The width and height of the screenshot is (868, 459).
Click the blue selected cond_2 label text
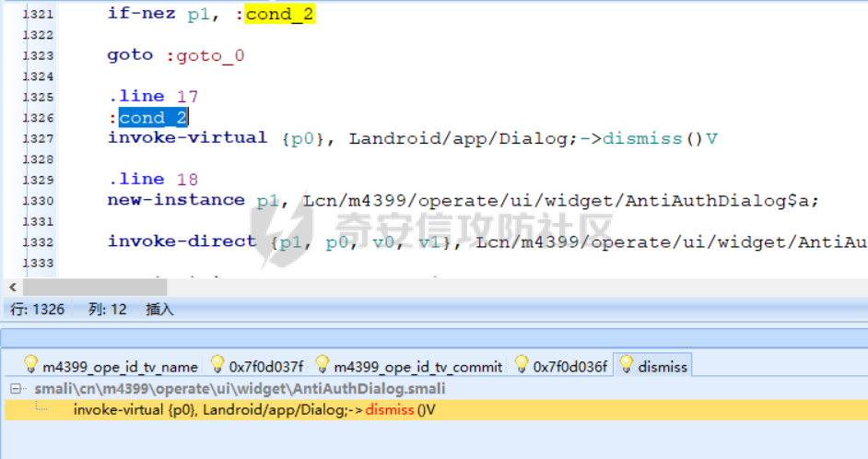[153, 117]
